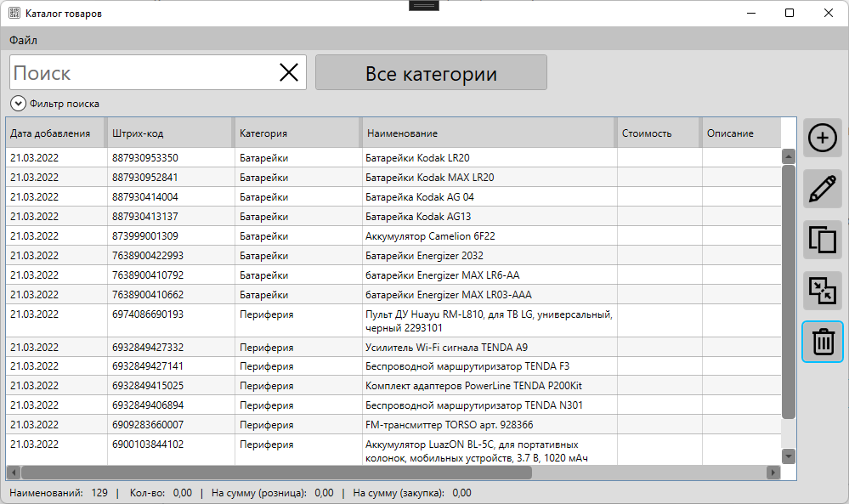
Task: Click the edit pencil icon
Action: click(x=822, y=189)
